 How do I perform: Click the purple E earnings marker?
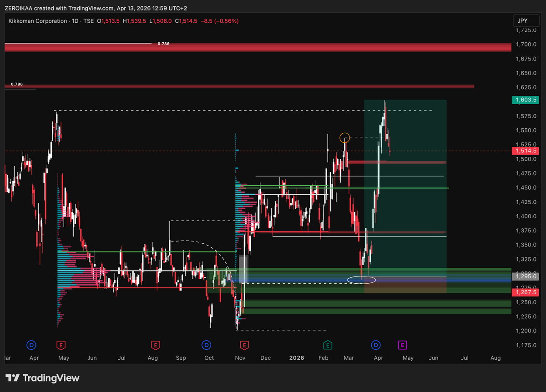click(403, 345)
